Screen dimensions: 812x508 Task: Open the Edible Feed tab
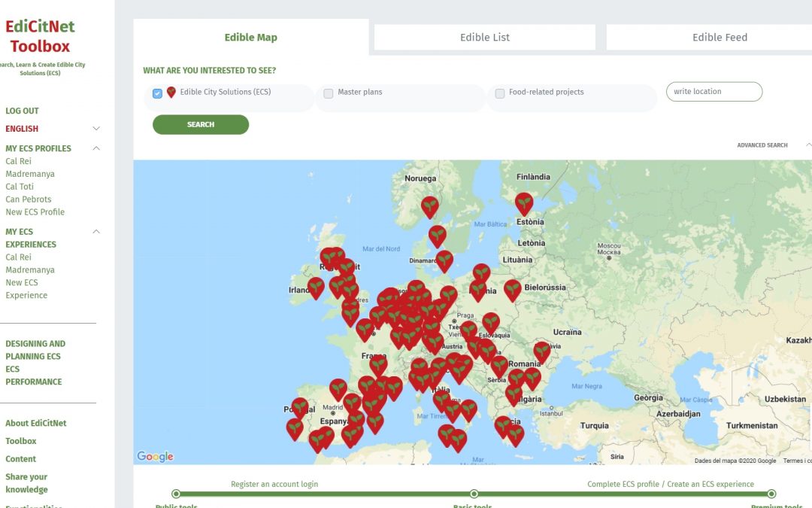click(x=719, y=37)
